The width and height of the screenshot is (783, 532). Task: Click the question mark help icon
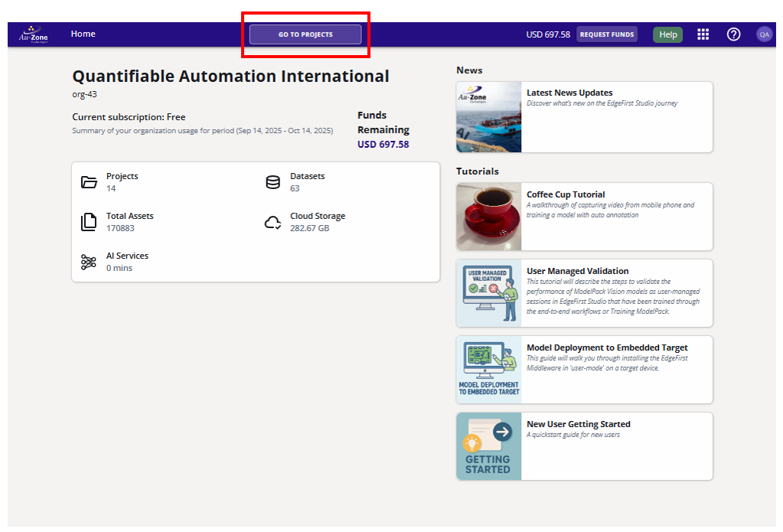coord(733,34)
